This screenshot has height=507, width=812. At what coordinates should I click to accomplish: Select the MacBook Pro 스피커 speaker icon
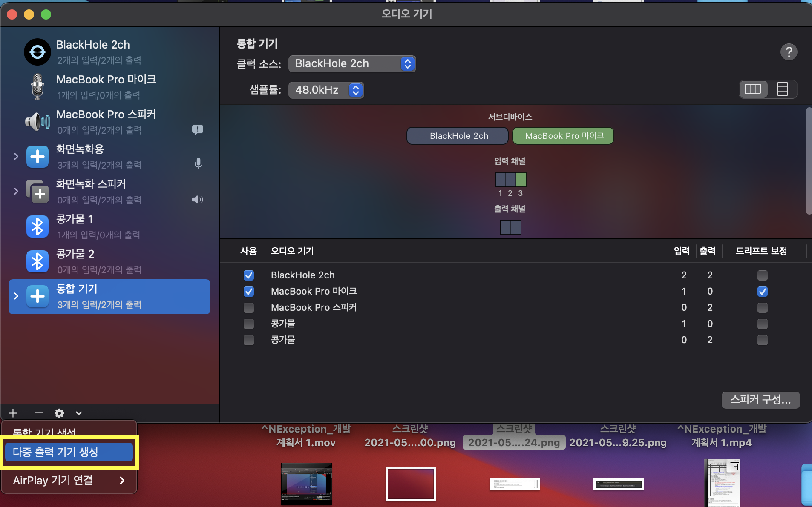[37, 122]
